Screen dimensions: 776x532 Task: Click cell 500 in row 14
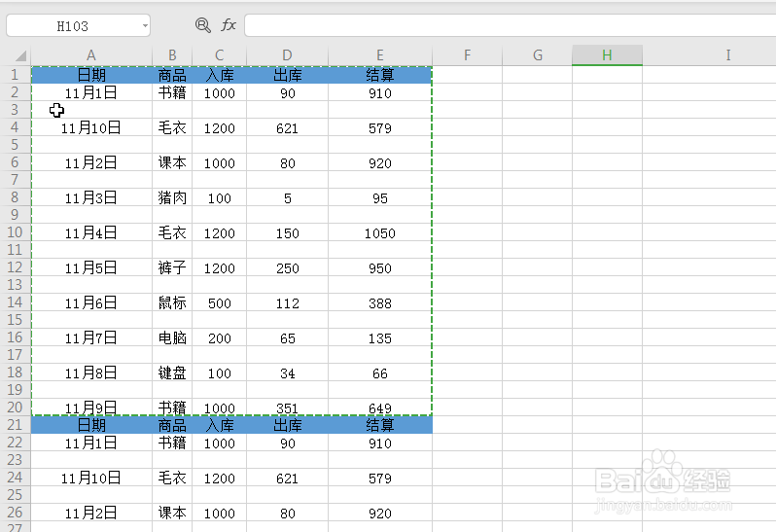219,302
